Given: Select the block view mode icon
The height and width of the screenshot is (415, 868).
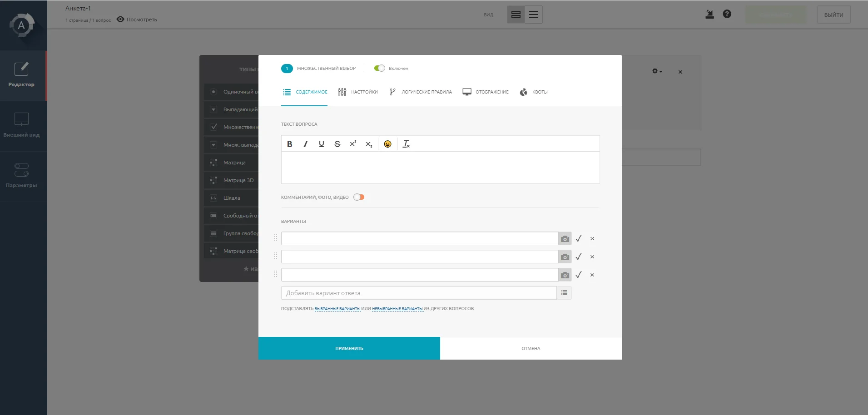Looking at the screenshot, I should coord(516,15).
